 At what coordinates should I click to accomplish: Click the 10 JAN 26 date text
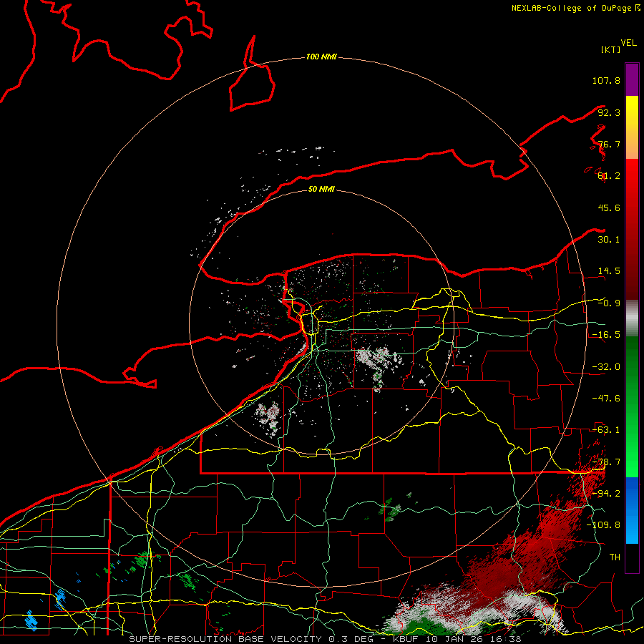pyautogui.click(x=457, y=639)
